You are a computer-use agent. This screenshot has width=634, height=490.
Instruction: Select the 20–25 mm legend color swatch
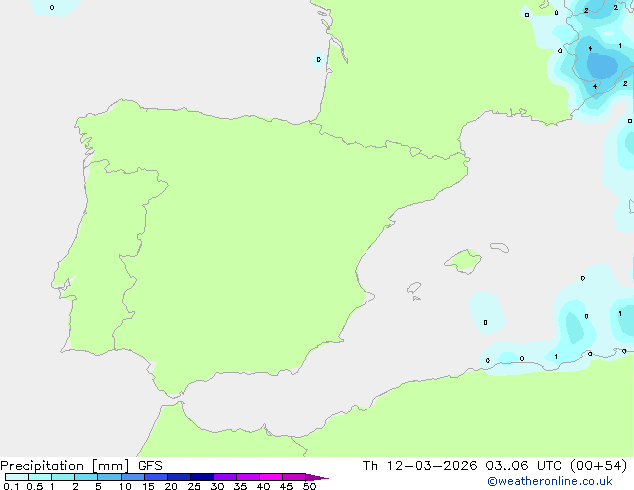[179, 477]
